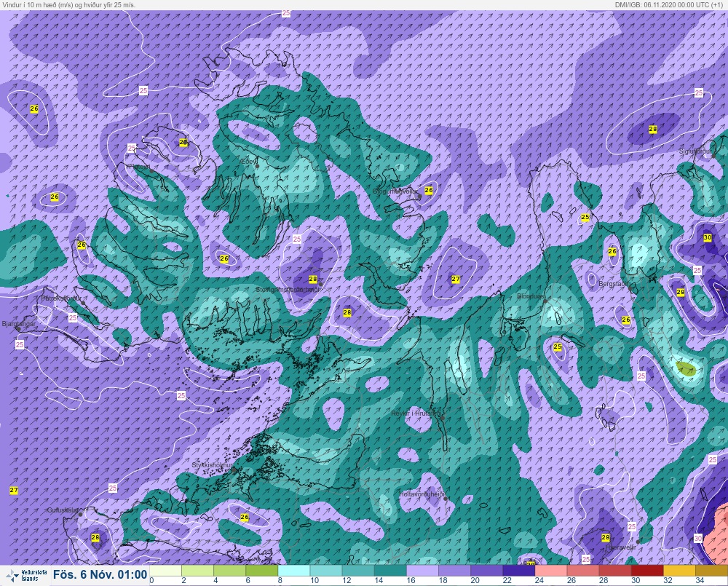Screen dimensions: 728x586
Task: Pick the light green 2–4 m/s legend swatch
Action: coord(197,570)
